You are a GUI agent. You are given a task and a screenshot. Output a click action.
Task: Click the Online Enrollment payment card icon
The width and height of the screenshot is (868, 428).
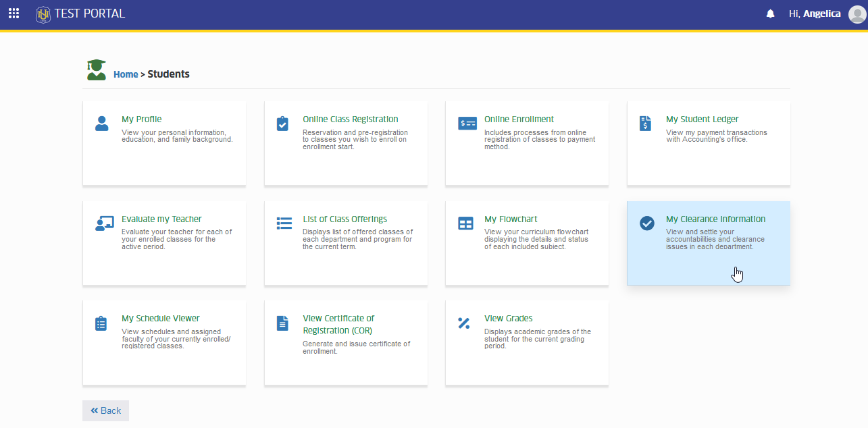point(467,124)
